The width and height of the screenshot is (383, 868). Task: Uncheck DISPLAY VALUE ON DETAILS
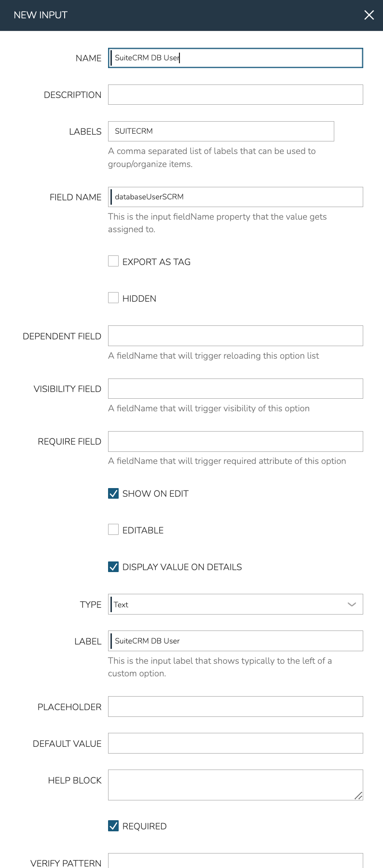tap(113, 566)
